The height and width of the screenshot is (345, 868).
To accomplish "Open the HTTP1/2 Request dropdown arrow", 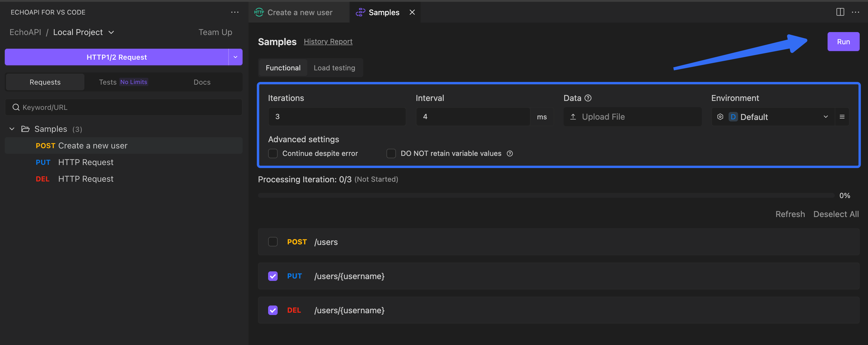I will (x=235, y=57).
